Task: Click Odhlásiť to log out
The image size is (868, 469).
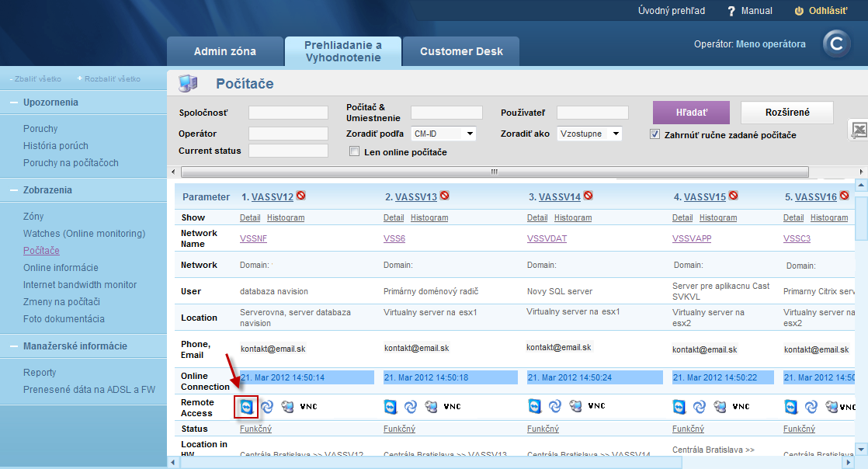Action: (821, 11)
